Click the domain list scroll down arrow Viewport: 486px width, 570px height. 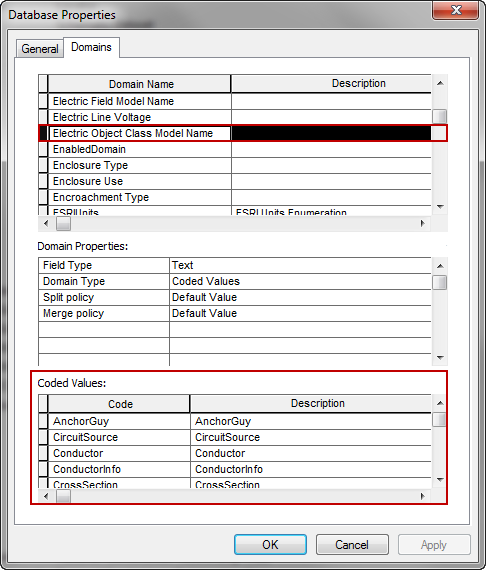pos(440,207)
